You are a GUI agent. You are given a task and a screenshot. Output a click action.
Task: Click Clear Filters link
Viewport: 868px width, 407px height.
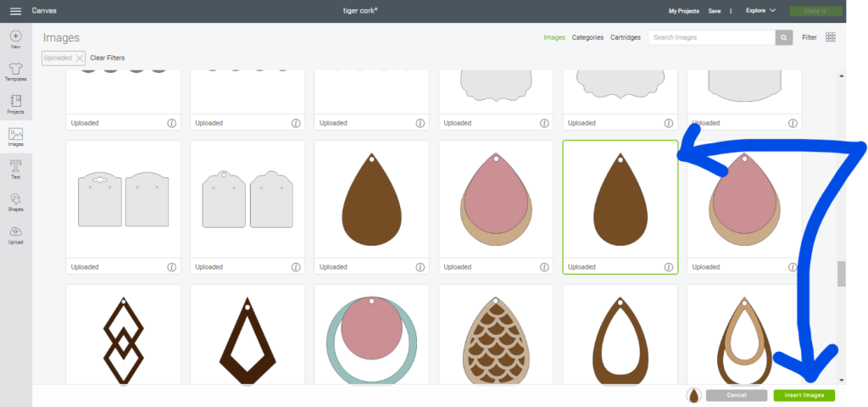(108, 58)
